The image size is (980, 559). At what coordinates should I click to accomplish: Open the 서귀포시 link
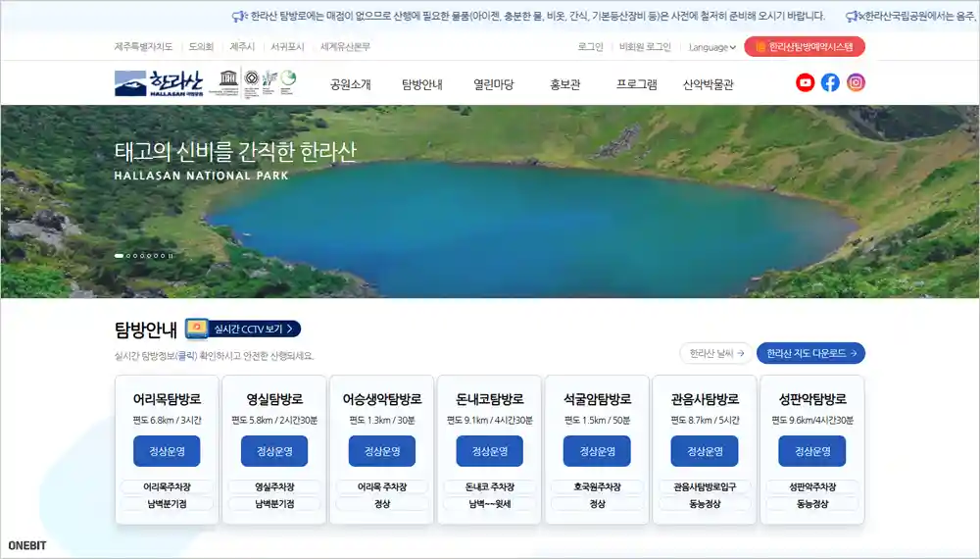pos(287,47)
